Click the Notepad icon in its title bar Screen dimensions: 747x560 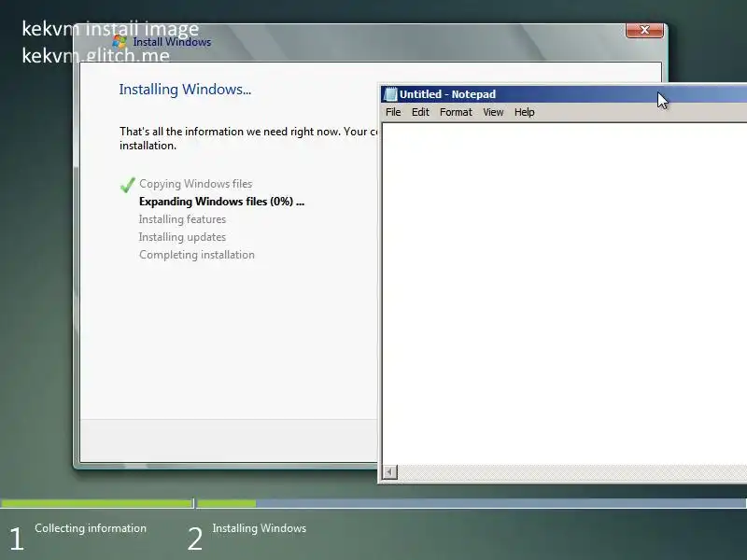coord(390,94)
